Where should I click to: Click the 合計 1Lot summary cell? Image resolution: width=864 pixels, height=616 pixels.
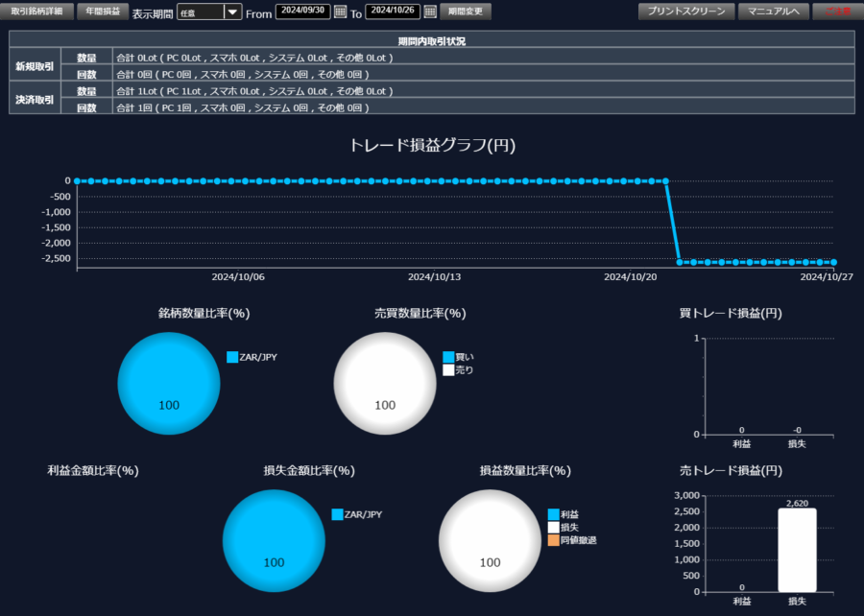click(x=484, y=91)
